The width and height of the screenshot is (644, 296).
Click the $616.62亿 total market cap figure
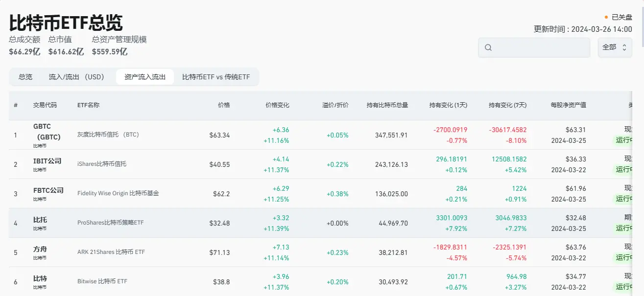click(66, 51)
